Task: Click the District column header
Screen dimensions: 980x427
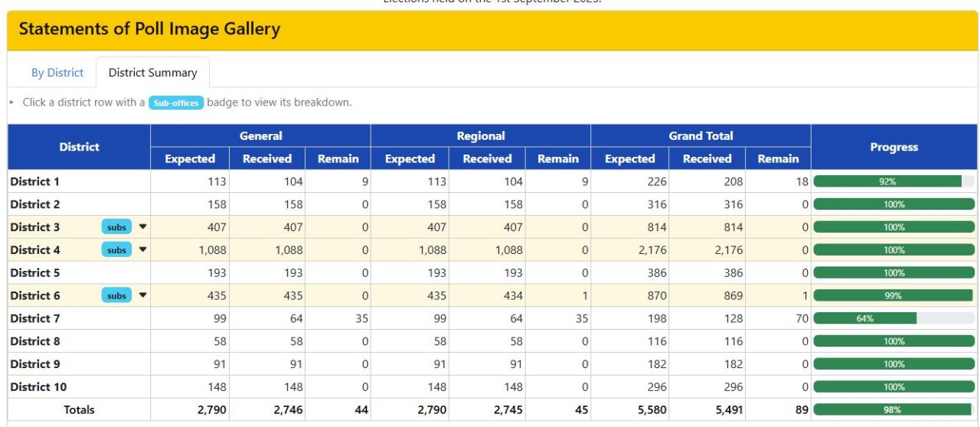Action: (79, 147)
